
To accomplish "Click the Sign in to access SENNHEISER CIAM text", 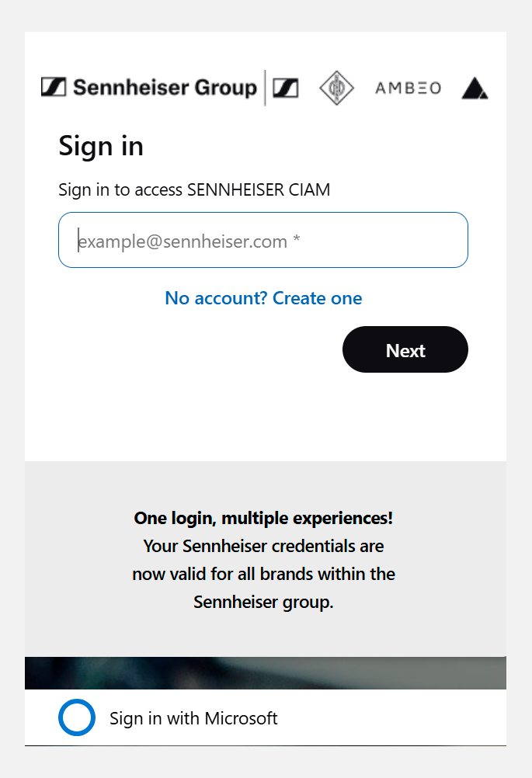I will (194, 189).
